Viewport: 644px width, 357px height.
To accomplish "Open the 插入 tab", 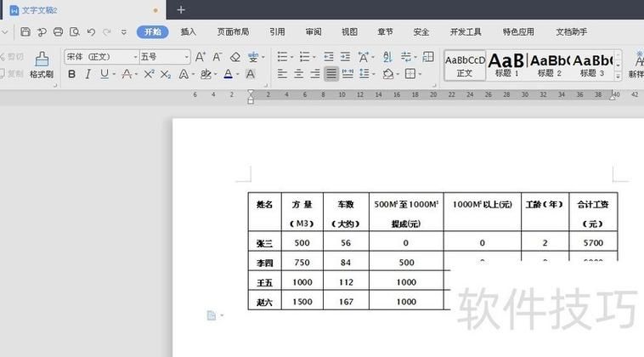I will (188, 32).
